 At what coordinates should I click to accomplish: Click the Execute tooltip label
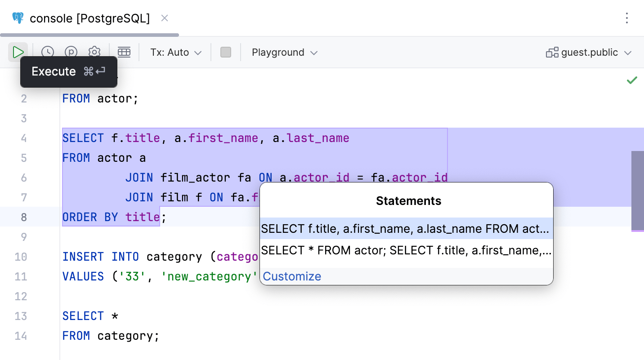tap(54, 71)
